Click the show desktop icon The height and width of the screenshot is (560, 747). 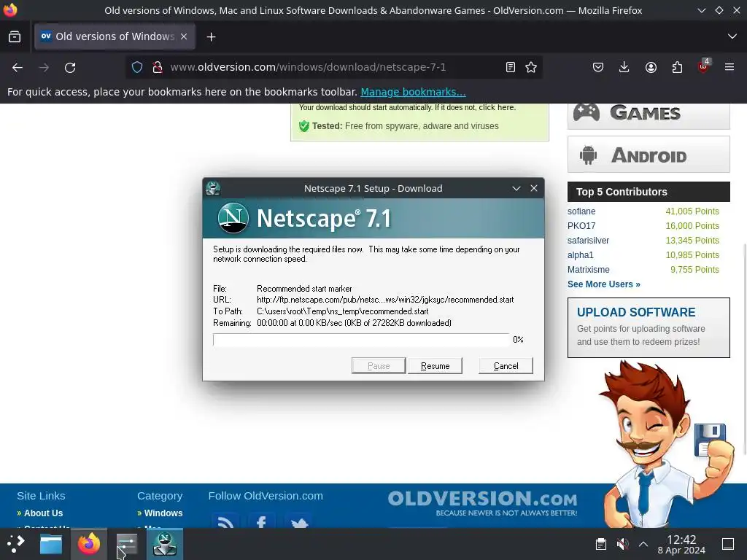727,544
